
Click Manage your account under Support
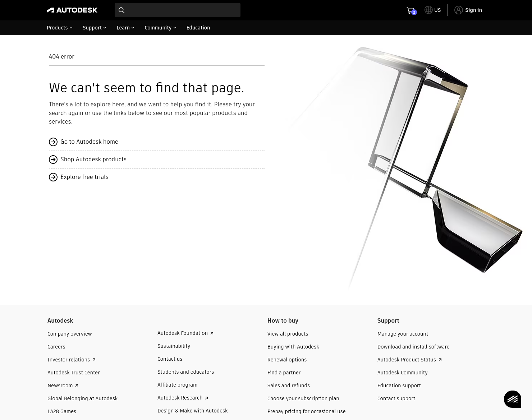click(x=403, y=334)
